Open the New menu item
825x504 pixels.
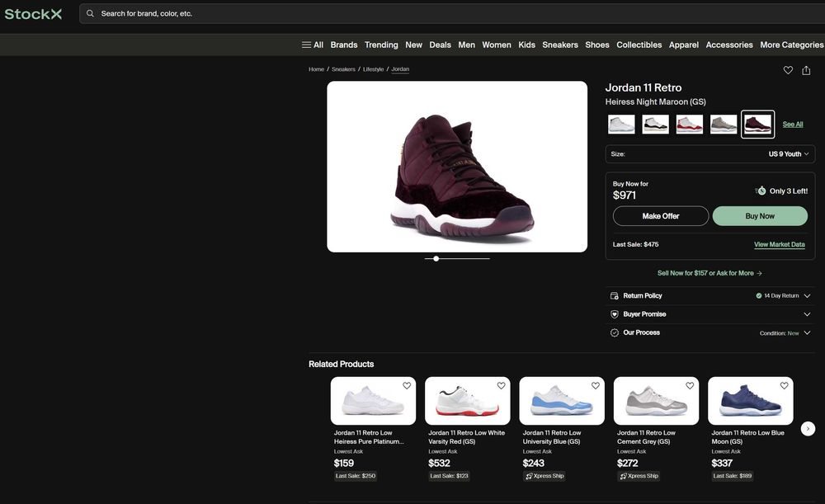point(413,45)
